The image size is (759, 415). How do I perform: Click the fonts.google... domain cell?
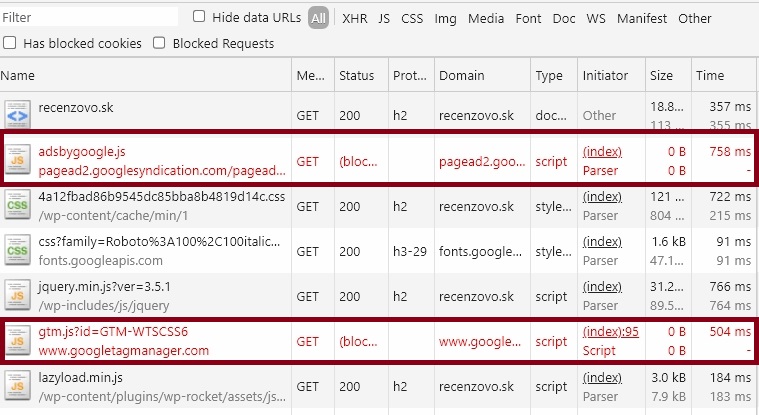[480, 251]
